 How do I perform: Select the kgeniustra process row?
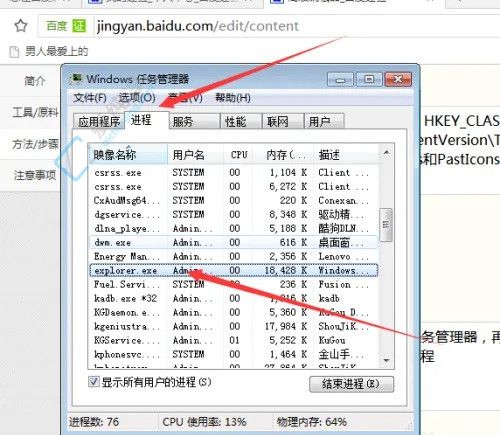point(233,327)
